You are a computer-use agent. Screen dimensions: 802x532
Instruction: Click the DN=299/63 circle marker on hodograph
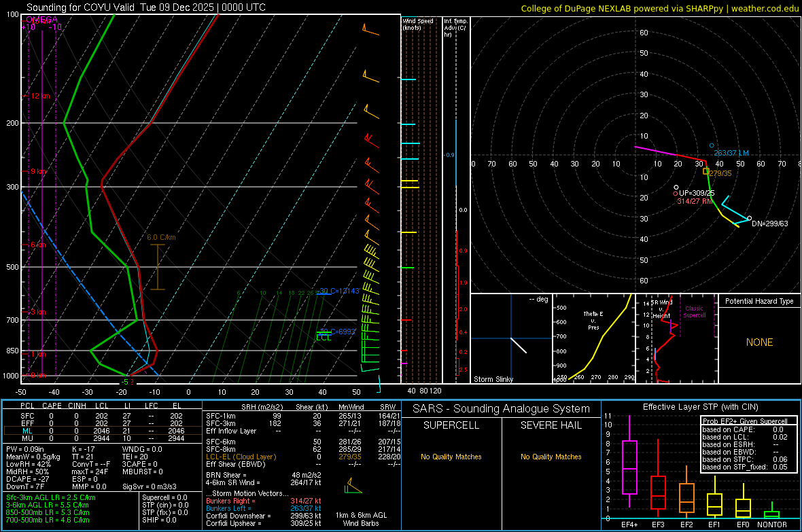(x=750, y=218)
